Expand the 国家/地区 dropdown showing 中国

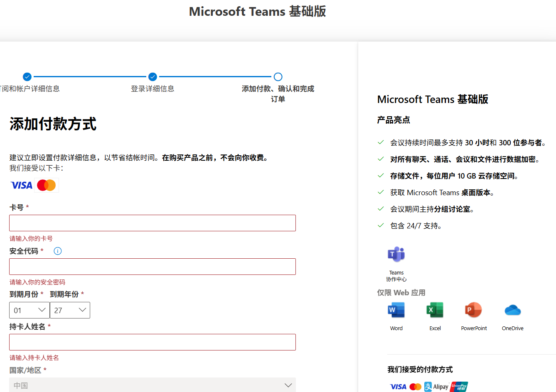[x=153, y=385]
